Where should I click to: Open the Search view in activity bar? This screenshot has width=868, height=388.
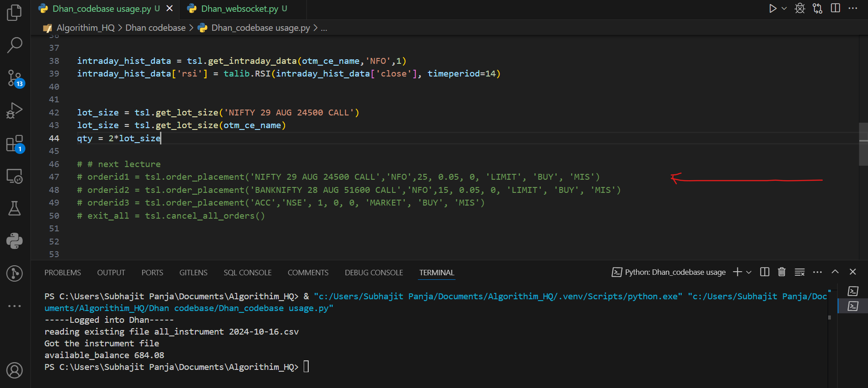tap(15, 45)
